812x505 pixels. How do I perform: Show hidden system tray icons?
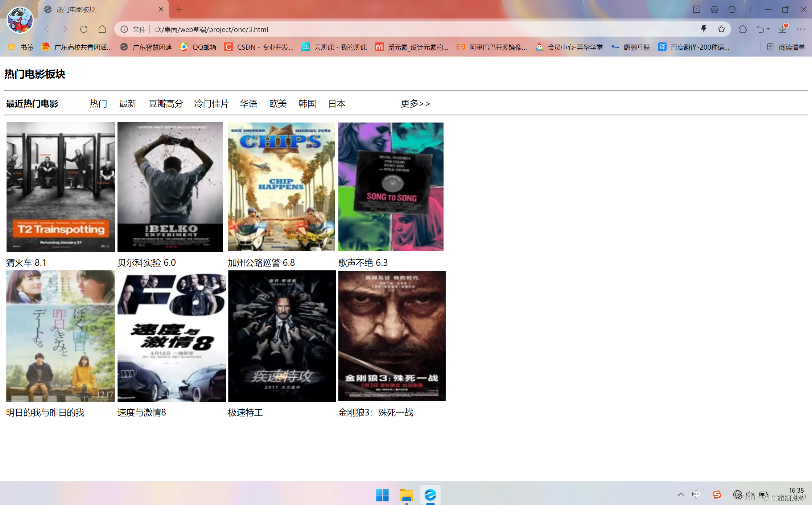pos(681,494)
